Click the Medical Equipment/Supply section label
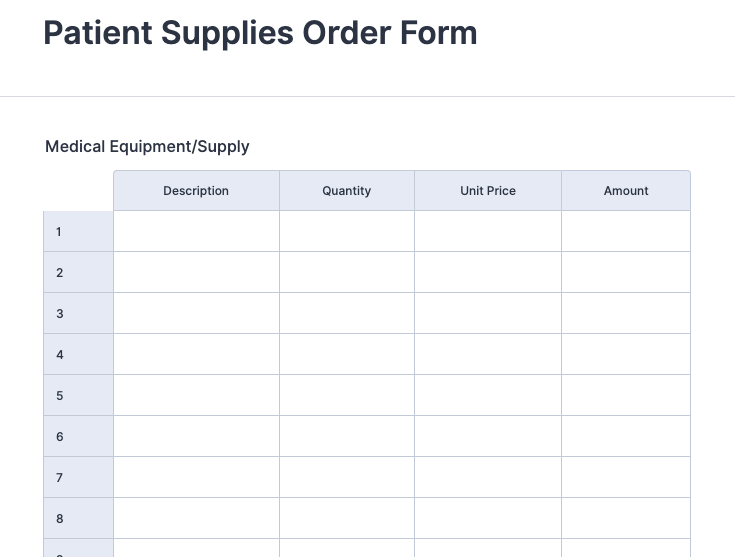The image size is (735, 557). point(147,147)
